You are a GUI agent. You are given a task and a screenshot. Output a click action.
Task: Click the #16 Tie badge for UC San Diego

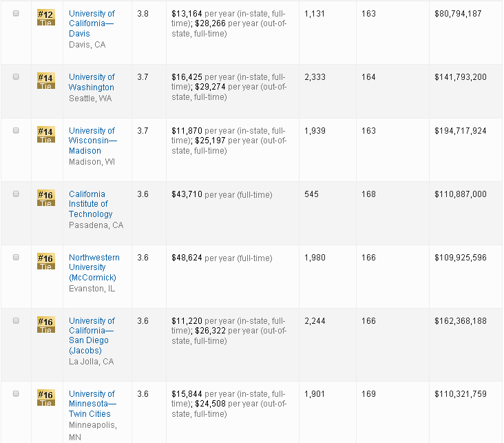[45, 324]
